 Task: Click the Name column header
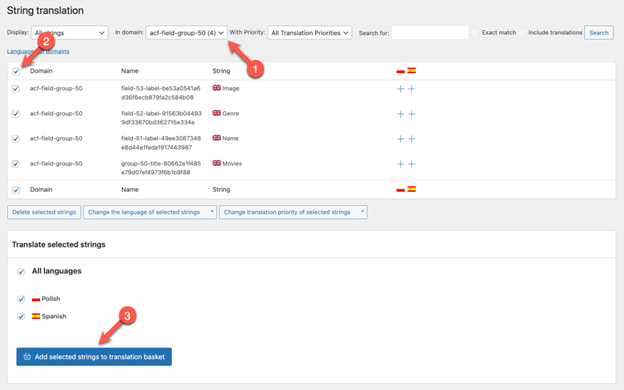click(130, 71)
